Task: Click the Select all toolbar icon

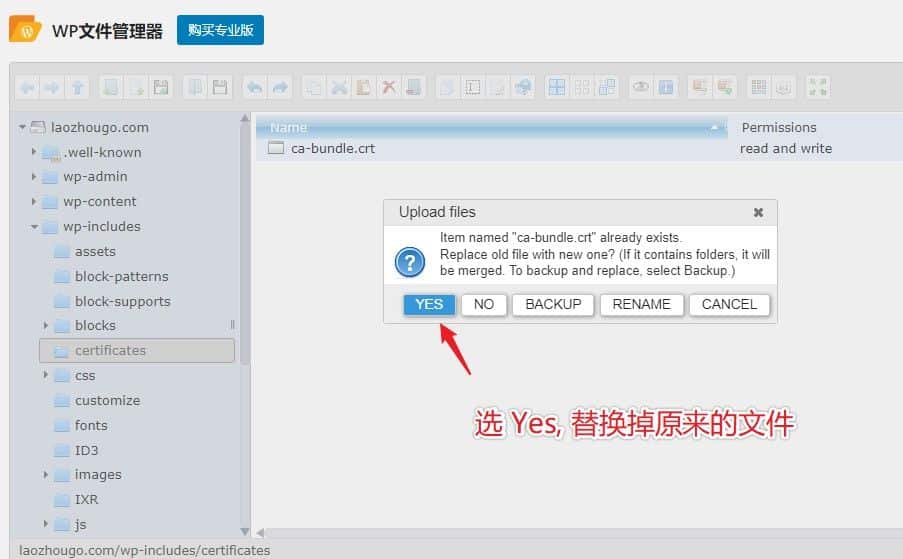Action: (x=557, y=88)
